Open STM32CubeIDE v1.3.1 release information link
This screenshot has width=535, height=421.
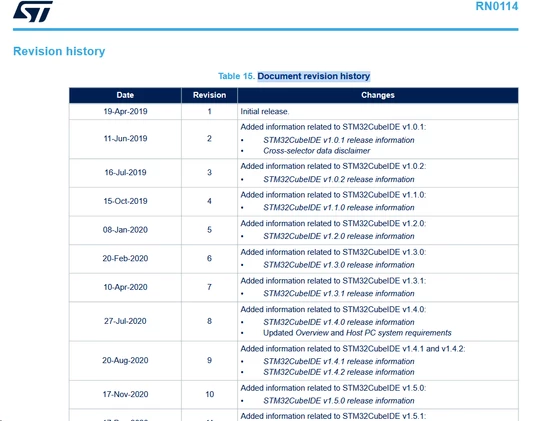point(338,293)
